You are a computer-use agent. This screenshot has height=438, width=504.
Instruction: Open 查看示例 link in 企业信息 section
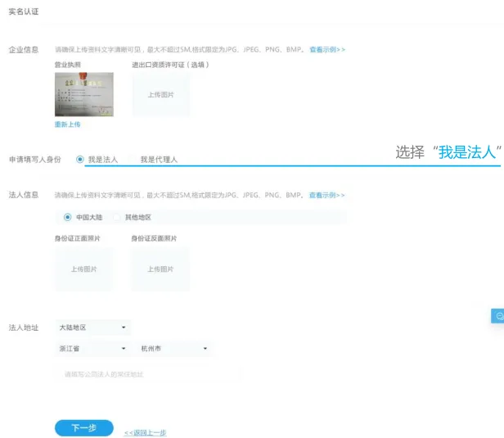[x=327, y=49]
